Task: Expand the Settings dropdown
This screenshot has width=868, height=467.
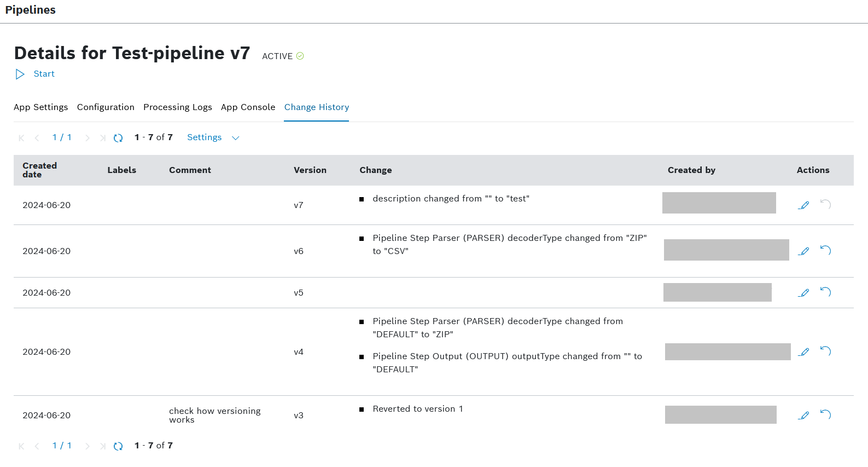Action: 204,137
